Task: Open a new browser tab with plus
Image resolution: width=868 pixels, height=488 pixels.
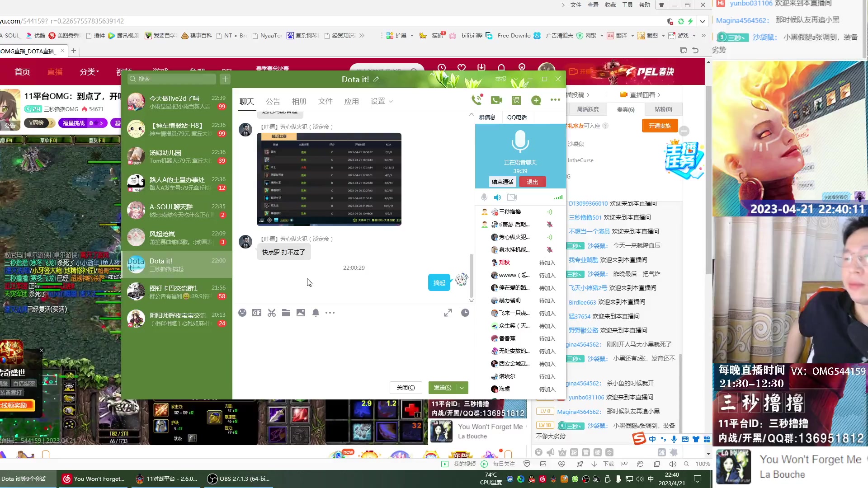Action: click(x=74, y=51)
